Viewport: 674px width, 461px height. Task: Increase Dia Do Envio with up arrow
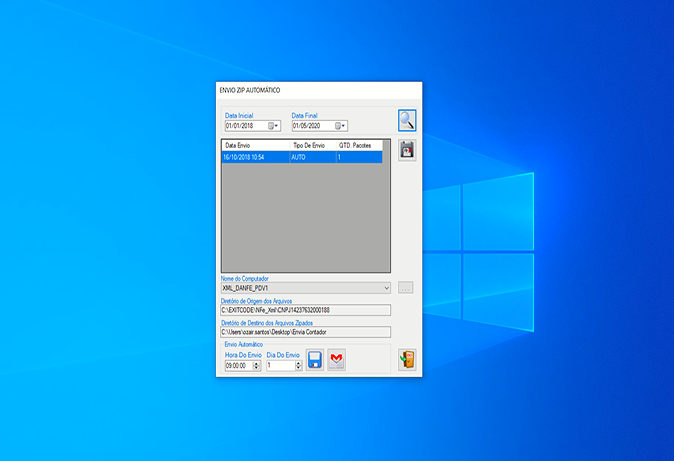298,363
